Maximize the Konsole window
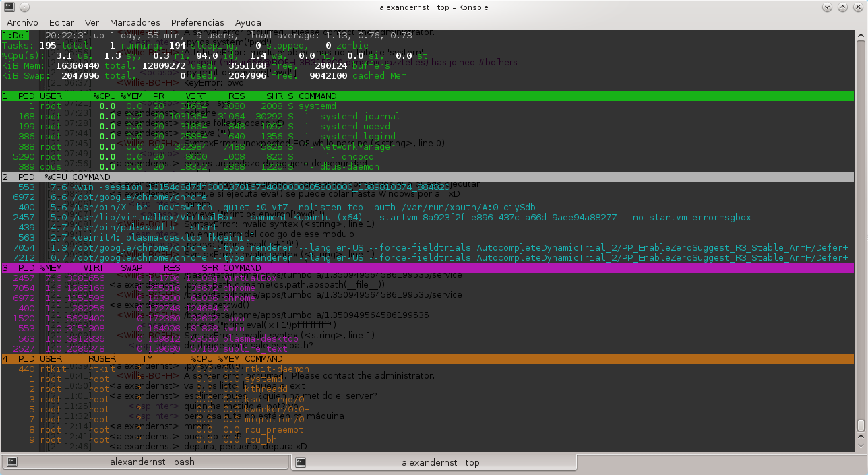Screen dimensions: 868x475 842,7
